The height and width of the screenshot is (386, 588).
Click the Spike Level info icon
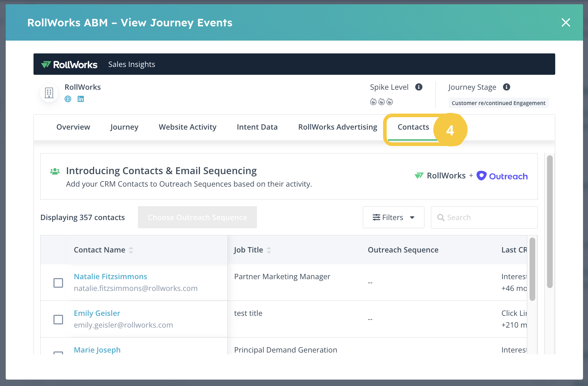[419, 87]
